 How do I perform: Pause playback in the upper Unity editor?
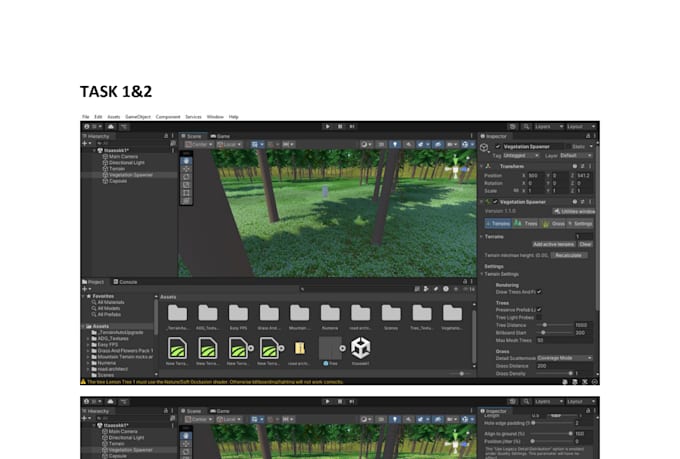coord(340,127)
